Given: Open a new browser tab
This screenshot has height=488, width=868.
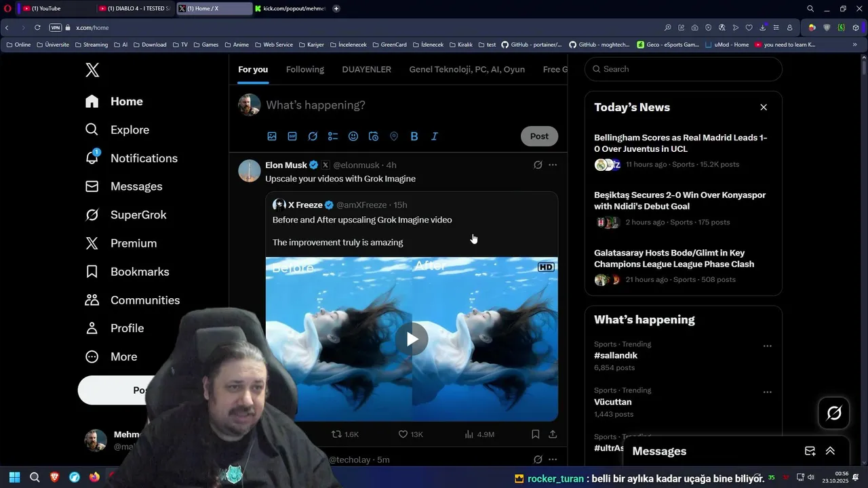Looking at the screenshot, I should [336, 8].
